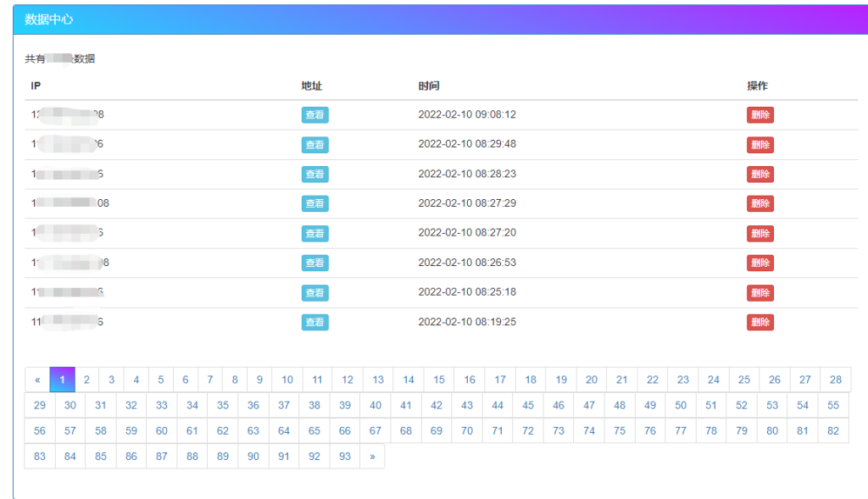Viewport: 868px width, 499px height.
Task: Open page 47
Action: pyautogui.click(x=589, y=406)
